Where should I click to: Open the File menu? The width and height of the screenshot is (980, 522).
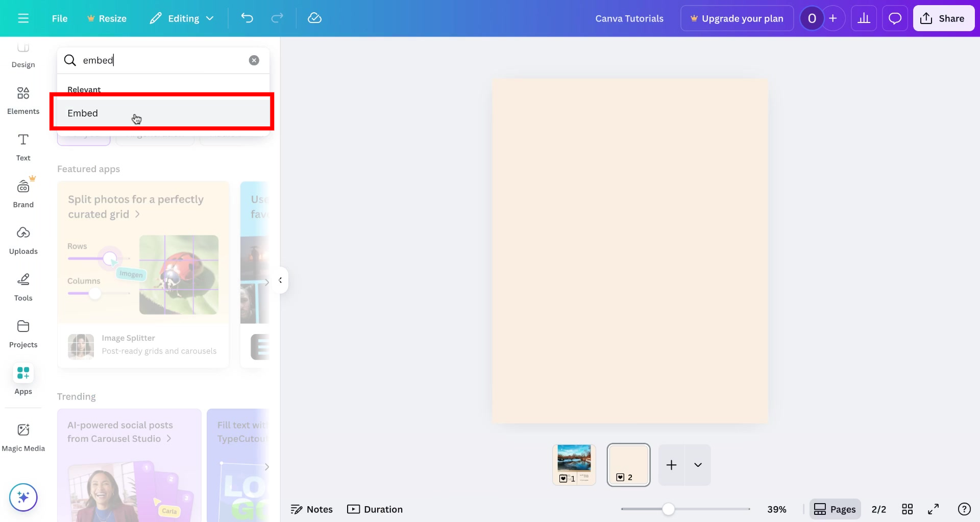(59, 18)
